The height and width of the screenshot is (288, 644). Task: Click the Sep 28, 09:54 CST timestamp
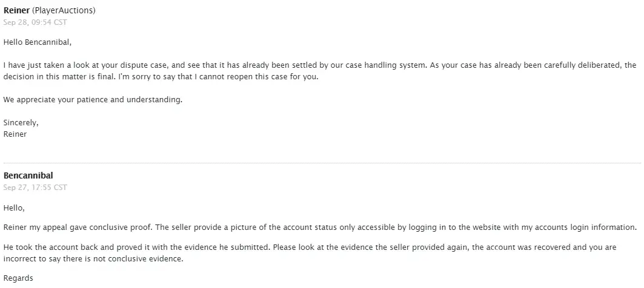pyautogui.click(x=35, y=22)
